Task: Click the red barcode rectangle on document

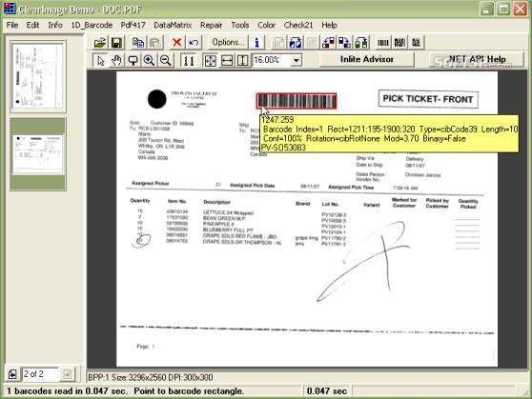Action: pyautogui.click(x=297, y=101)
